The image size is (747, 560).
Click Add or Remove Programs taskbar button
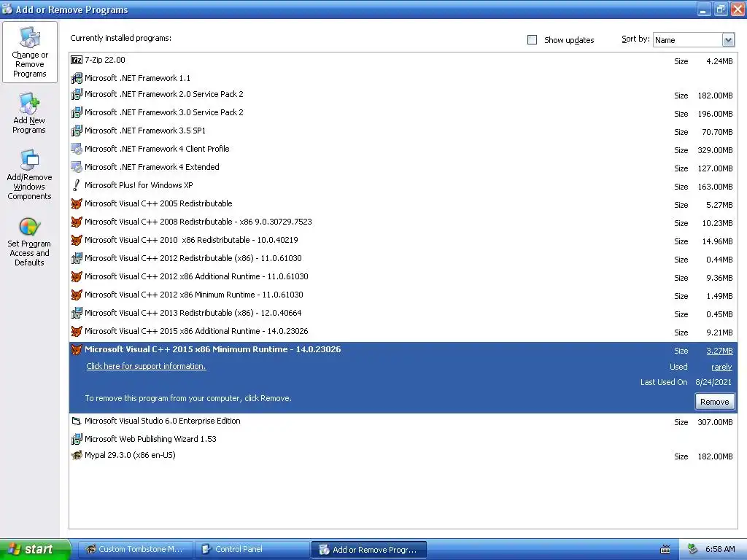[x=368, y=550]
